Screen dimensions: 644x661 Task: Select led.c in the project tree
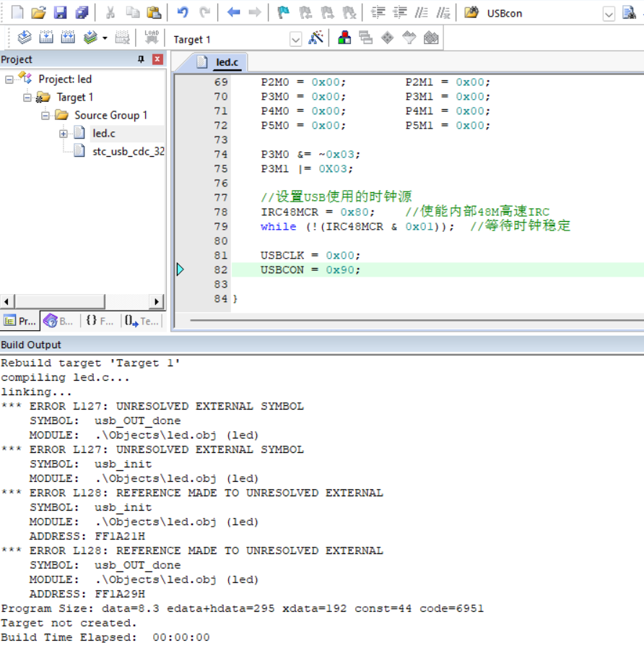(104, 134)
